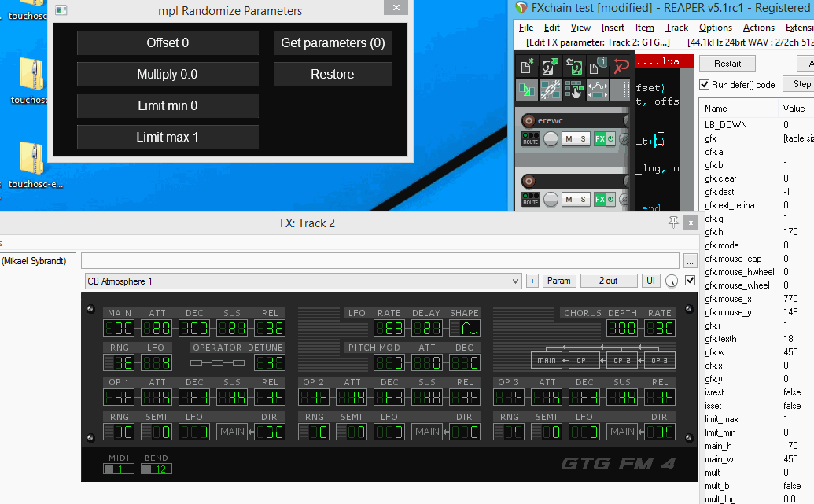Image resolution: width=814 pixels, height=504 pixels.
Task: Toggle ripple editing icon with hand pointer
Action: 573,90
